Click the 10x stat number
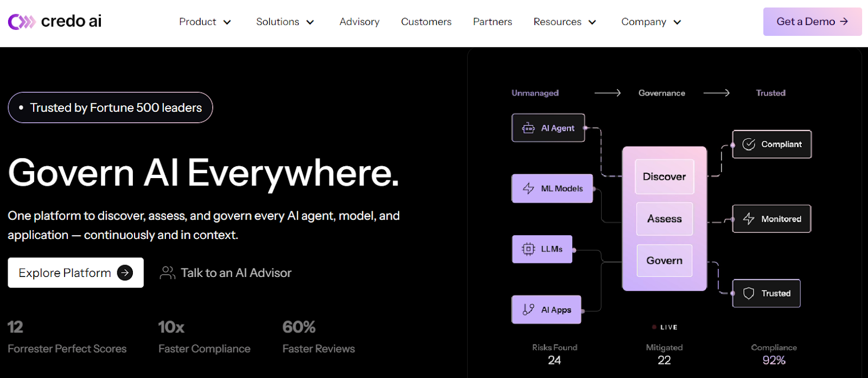Viewport: 868px width, 378px height. tap(171, 327)
